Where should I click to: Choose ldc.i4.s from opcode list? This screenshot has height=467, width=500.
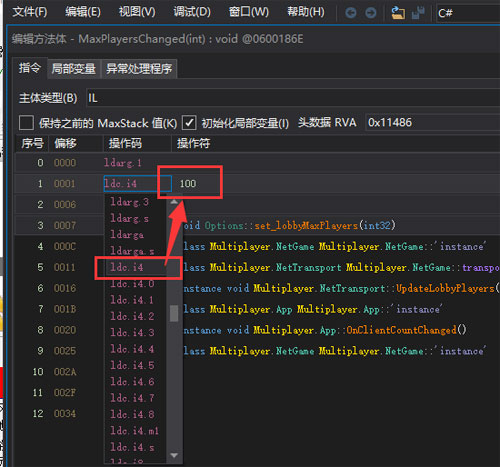(x=132, y=447)
